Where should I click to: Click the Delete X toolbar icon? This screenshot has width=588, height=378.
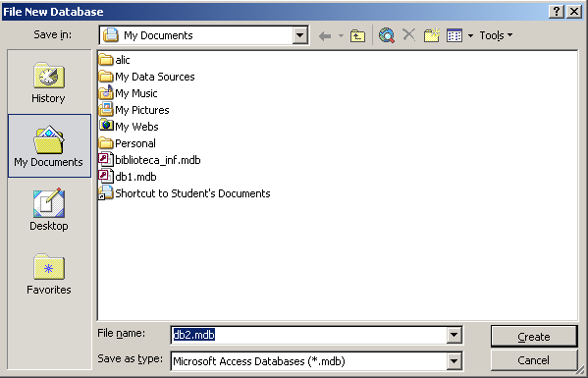[x=408, y=35]
